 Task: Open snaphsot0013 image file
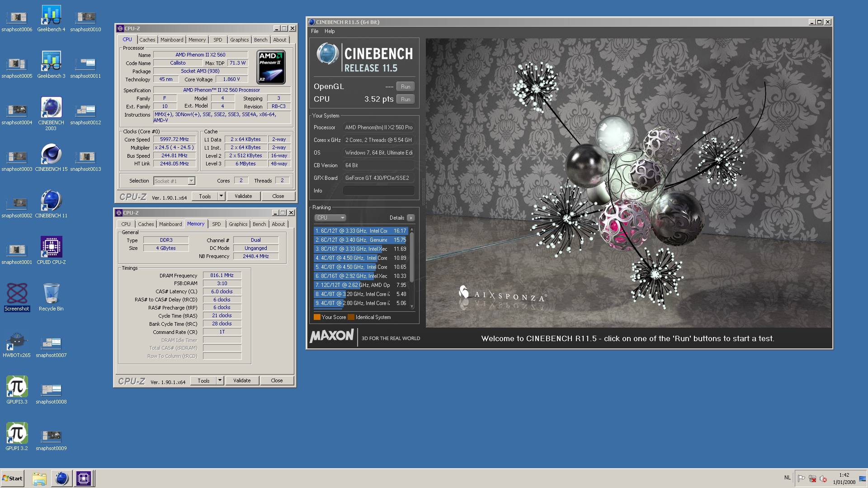(85, 161)
